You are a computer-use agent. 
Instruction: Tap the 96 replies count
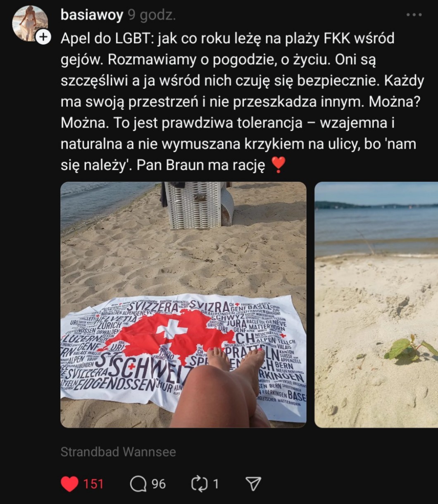point(158,484)
